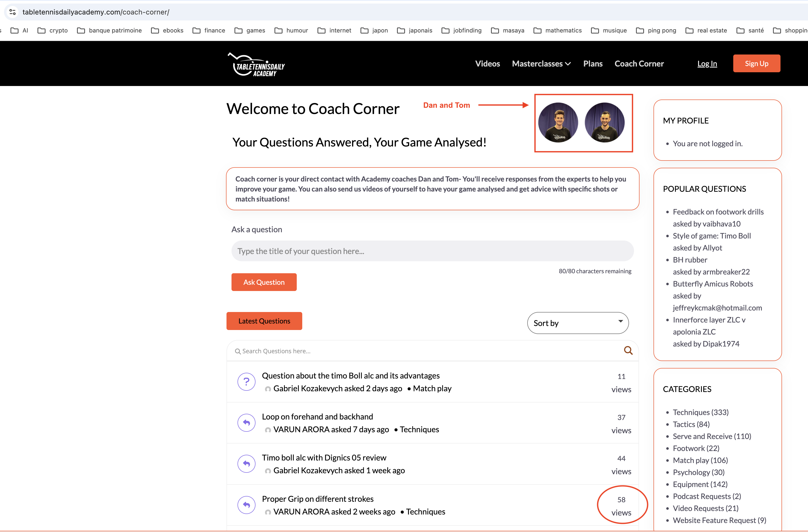Select the Latest Questions tab

click(264, 321)
